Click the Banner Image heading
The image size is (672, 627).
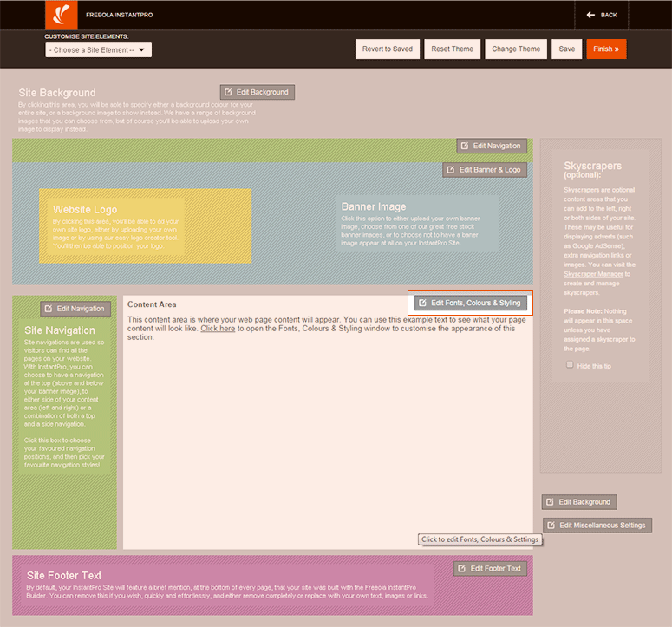374,206
